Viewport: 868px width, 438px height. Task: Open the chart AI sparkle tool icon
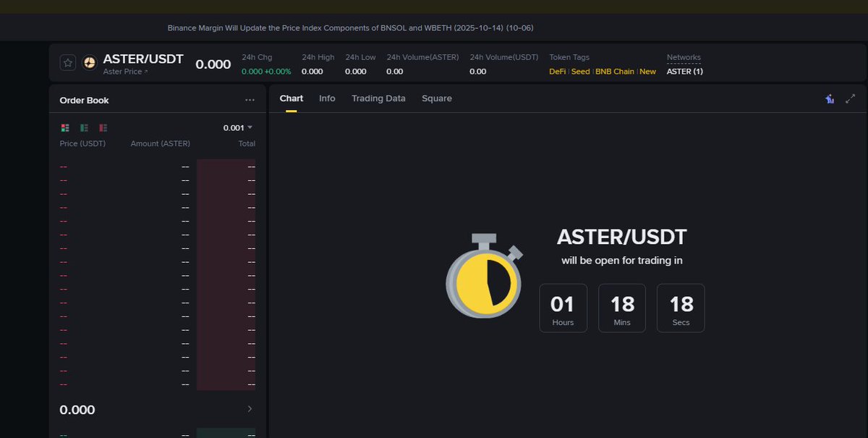tap(830, 98)
